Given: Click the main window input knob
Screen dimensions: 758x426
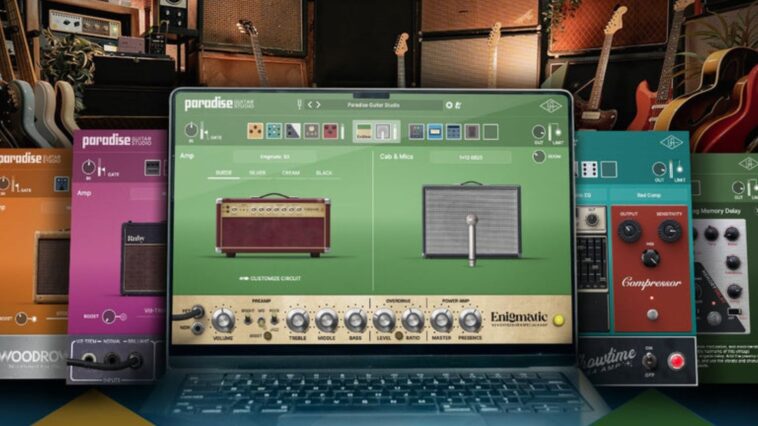Looking at the screenshot, I should [x=191, y=130].
